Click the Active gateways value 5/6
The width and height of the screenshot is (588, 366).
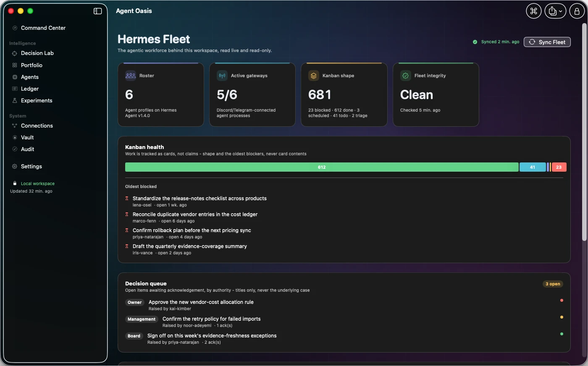click(227, 95)
